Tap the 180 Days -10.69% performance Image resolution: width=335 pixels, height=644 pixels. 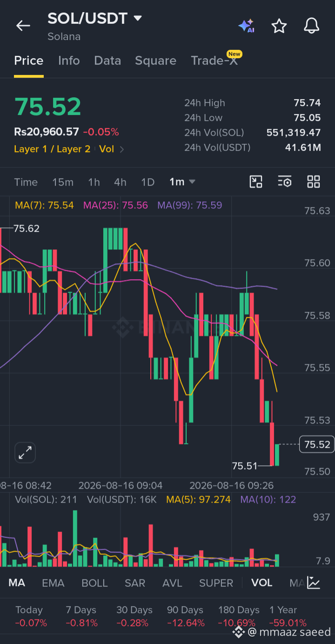(x=239, y=616)
